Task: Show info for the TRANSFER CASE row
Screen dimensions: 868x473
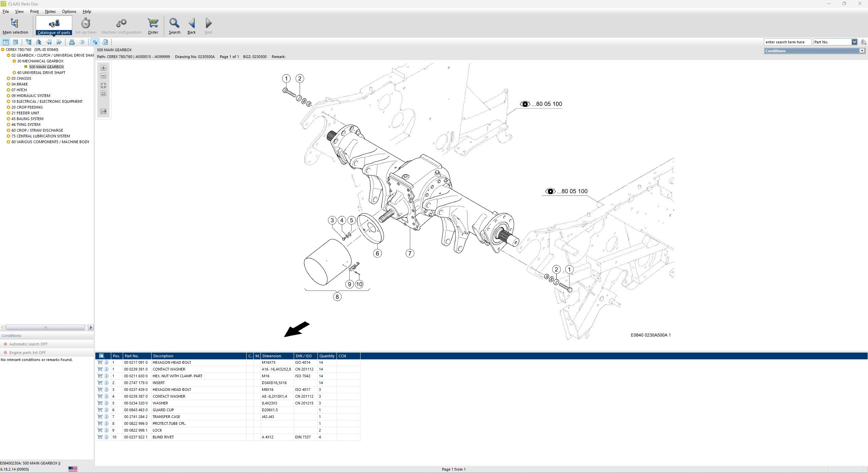Action: pyautogui.click(x=106, y=417)
